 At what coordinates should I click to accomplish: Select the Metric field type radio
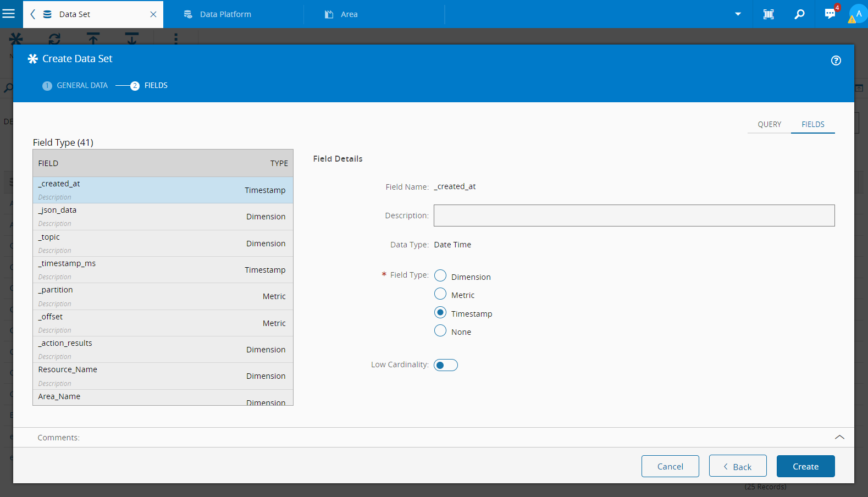point(440,294)
